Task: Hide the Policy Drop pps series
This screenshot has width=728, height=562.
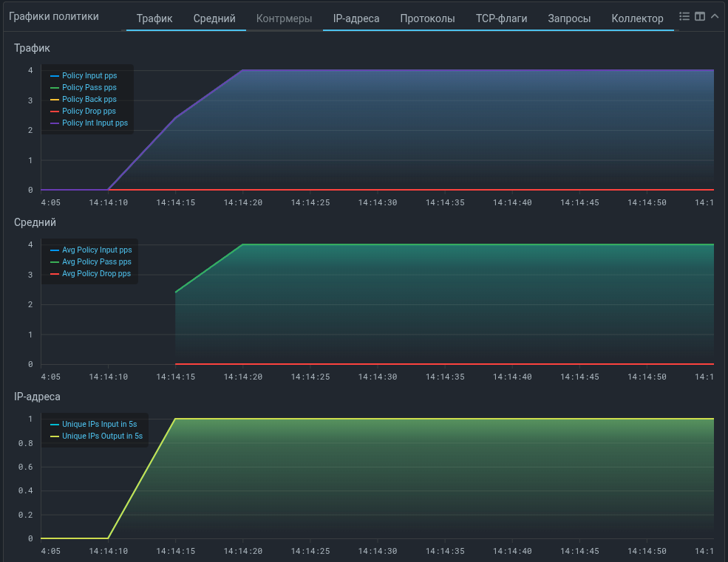Action: pos(89,112)
